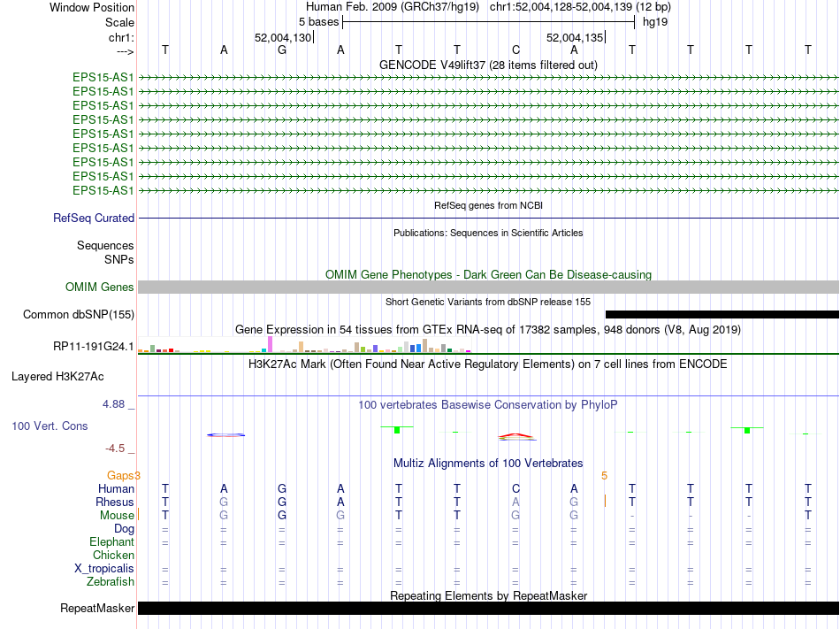Click the black RepeatMasker item bar

tap(488, 608)
